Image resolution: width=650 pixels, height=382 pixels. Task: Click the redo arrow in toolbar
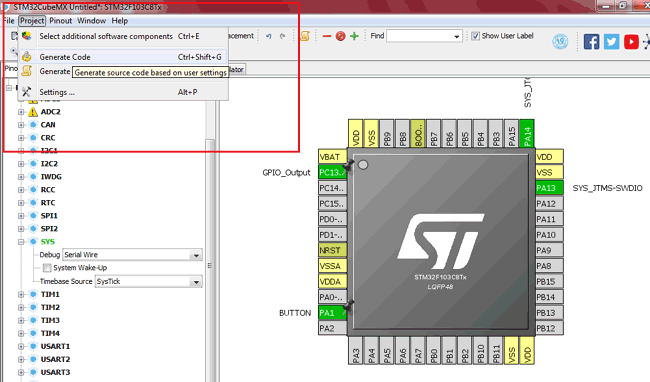coord(283,36)
